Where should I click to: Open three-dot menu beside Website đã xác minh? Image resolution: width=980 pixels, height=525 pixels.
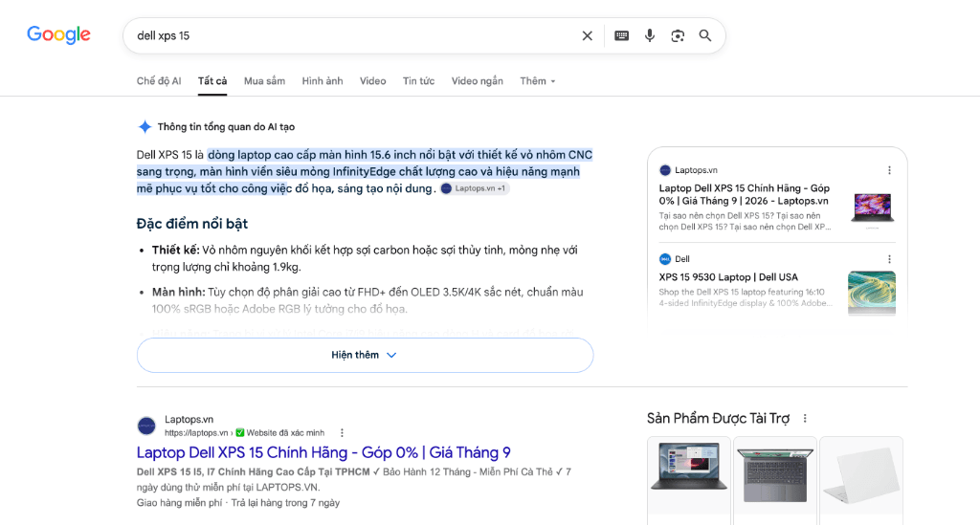point(342,432)
